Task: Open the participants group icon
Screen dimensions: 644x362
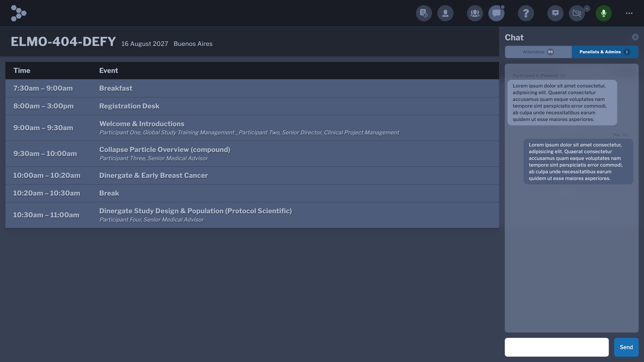Action: [475, 13]
